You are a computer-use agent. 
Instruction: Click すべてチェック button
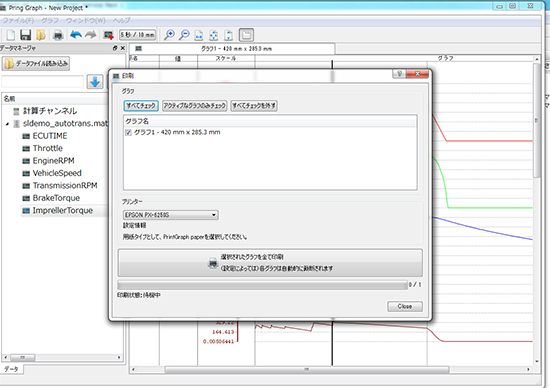pos(141,106)
